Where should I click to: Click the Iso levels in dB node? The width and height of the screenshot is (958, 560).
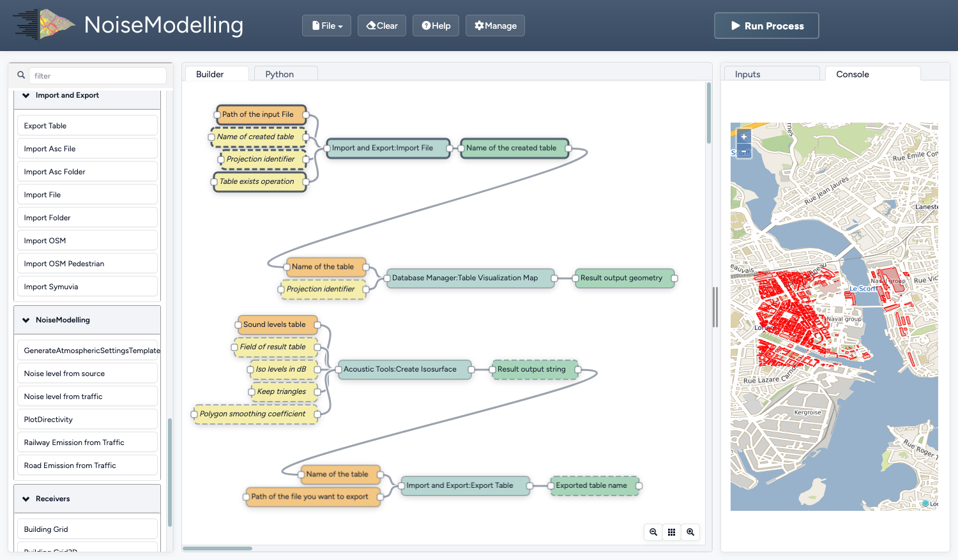(284, 370)
